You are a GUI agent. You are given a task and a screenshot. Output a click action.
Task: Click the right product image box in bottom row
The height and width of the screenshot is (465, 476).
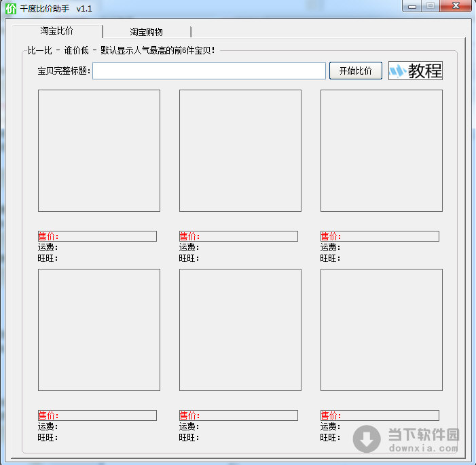click(x=382, y=330)
